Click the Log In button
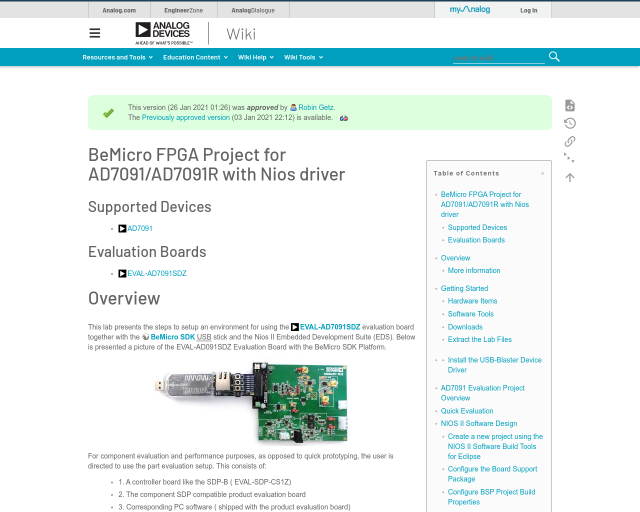The image size is (640, 512). [x=528, y=10]
